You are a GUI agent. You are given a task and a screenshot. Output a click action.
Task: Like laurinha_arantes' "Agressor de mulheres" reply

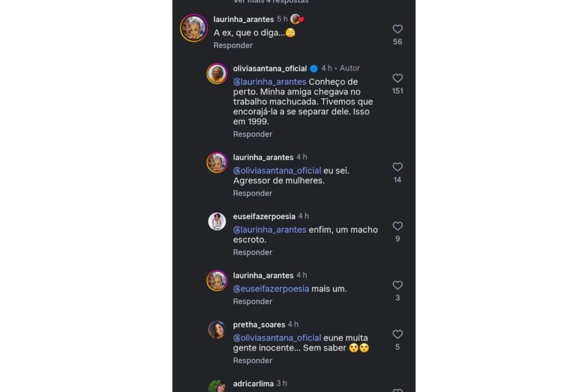pos(397,167)
